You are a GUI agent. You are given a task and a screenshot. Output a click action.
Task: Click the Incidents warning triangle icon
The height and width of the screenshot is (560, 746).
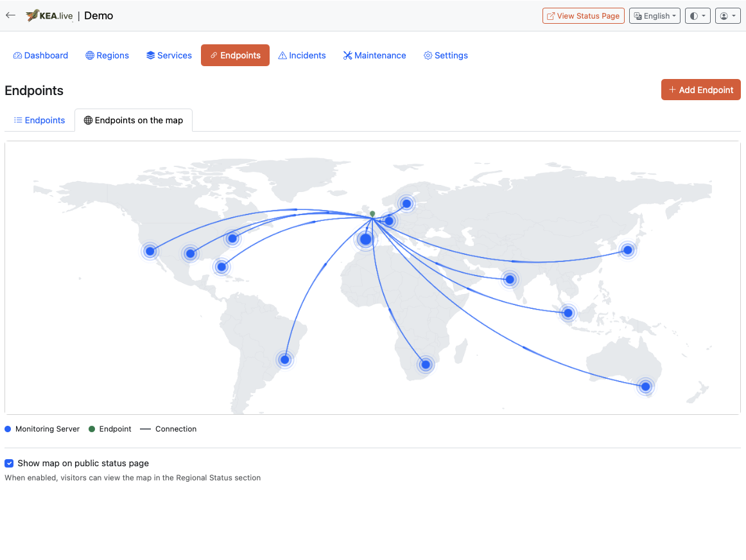pos(283,55)
